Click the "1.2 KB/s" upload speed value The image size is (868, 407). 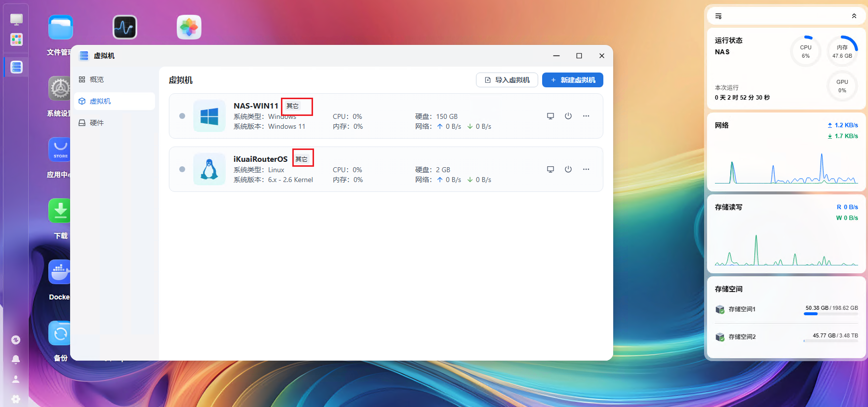(846, 125)
